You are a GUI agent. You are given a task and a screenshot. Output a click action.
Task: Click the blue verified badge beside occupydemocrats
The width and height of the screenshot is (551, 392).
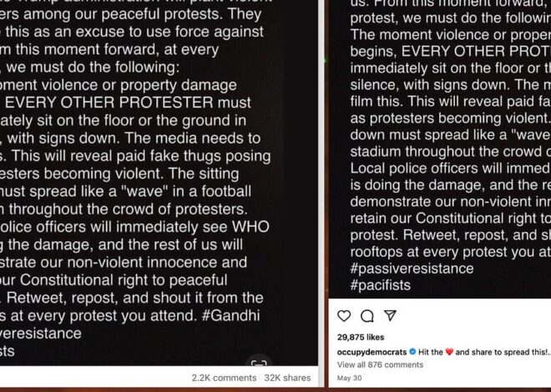(413, 351)
